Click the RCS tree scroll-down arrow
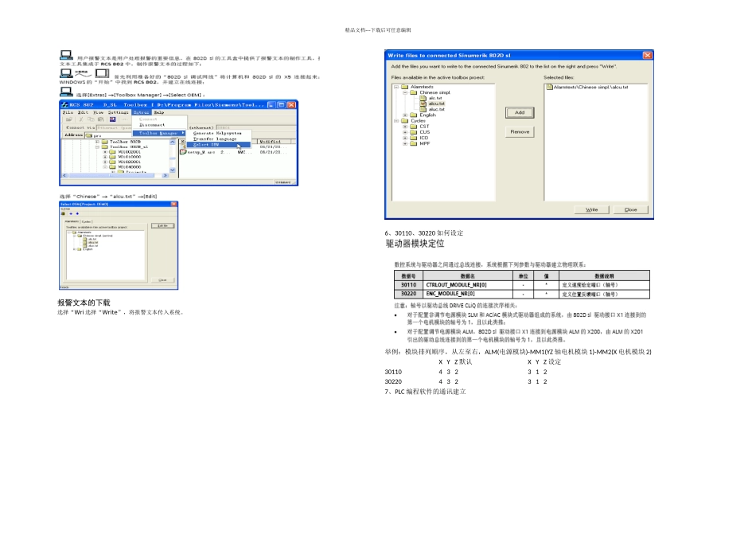This screenshot has height=535, width=756. 173,170
